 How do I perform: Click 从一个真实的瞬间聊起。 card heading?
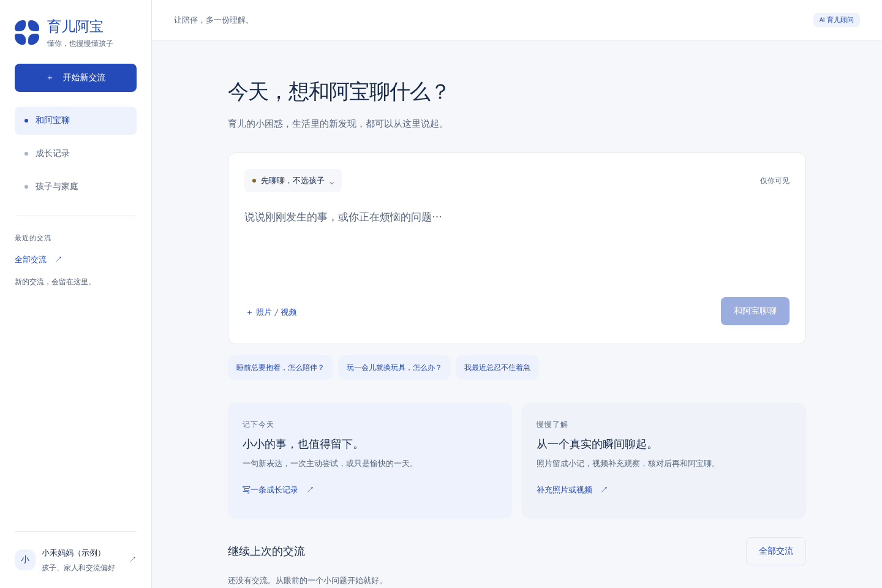pos(597,444)
